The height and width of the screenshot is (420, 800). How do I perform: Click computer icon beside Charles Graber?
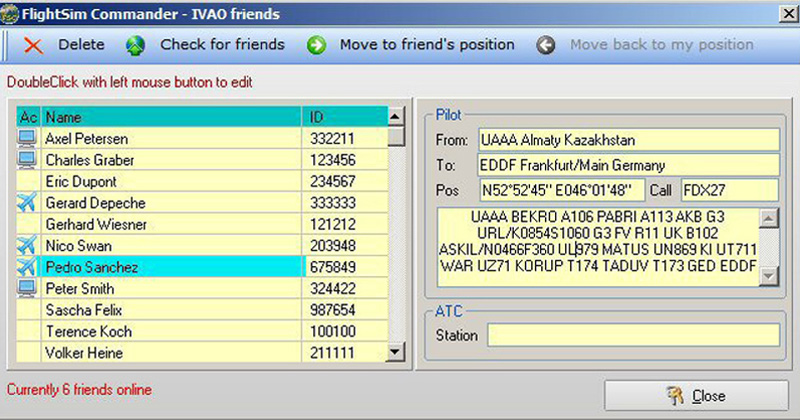[x=27, y=160]
